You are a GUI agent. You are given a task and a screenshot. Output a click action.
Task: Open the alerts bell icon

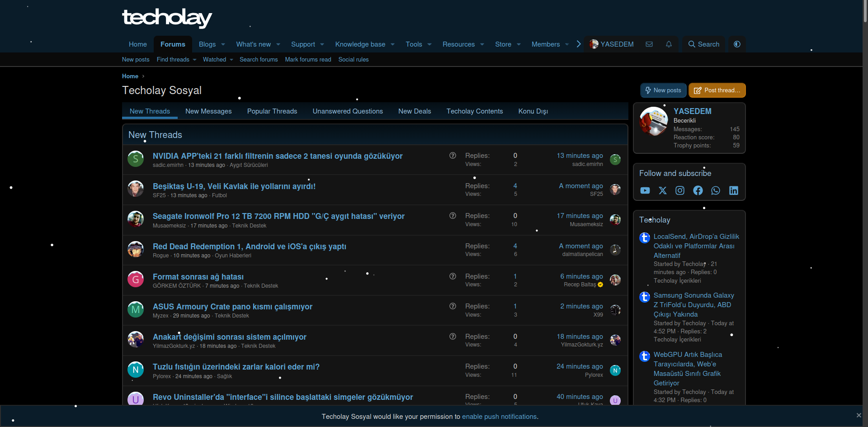click(669, 44)
